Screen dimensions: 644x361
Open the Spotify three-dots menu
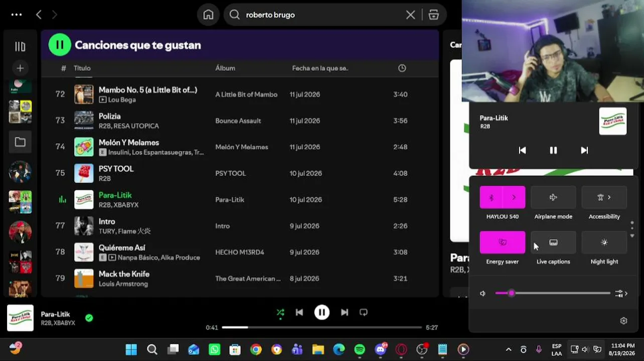click(17, 15)
